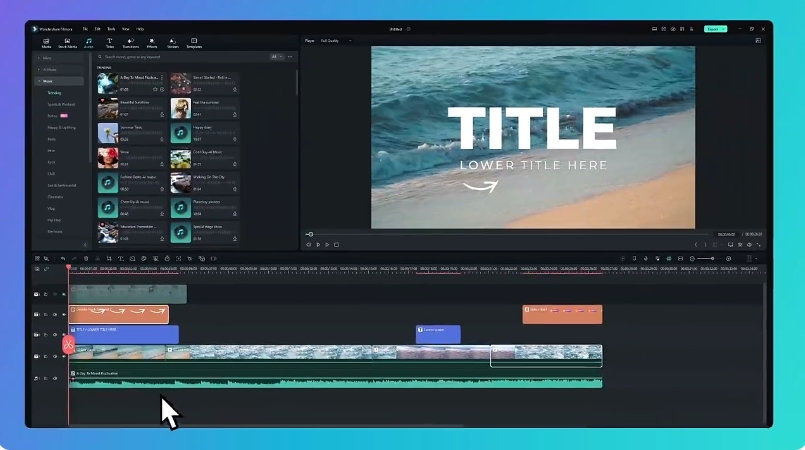
Task: Open the All filter dropdown beside search
Action: pos(276,57)
